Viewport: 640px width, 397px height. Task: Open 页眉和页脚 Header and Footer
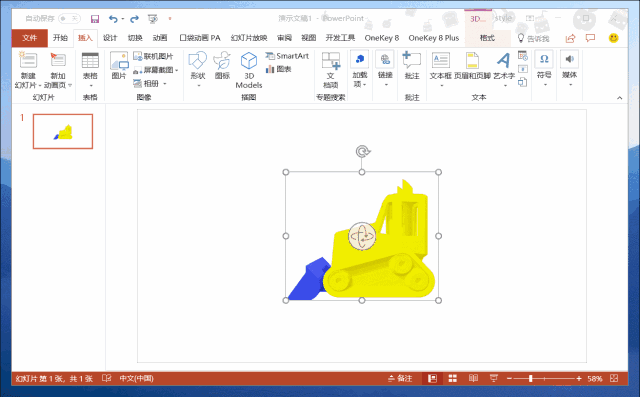point(472,65)
